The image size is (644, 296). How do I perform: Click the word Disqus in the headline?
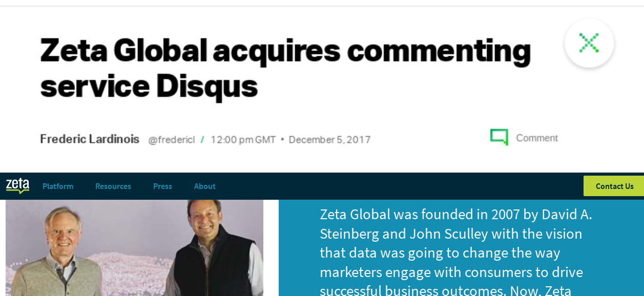(x=206, y=87)
